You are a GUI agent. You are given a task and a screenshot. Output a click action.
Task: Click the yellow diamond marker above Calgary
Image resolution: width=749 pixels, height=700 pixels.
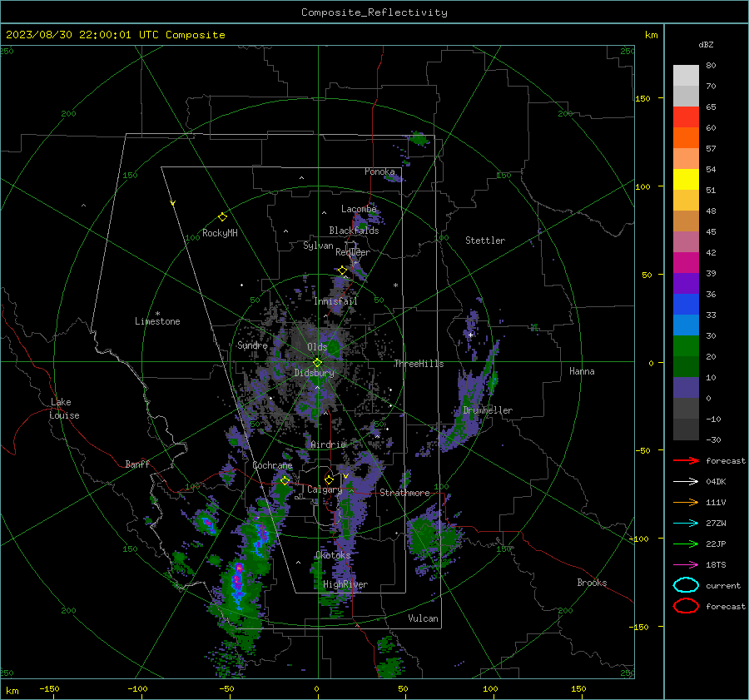(x=329, y=479)
